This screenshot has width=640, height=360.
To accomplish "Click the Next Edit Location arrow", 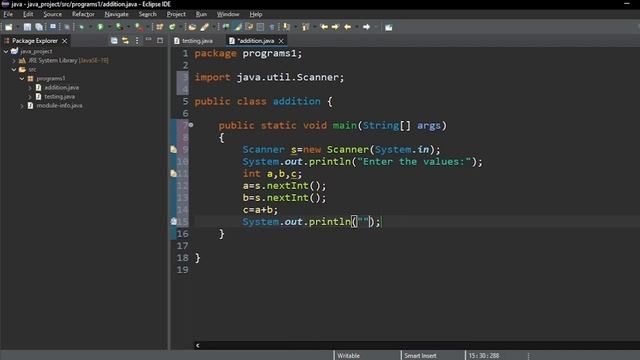I will click(x=335, y=27).
